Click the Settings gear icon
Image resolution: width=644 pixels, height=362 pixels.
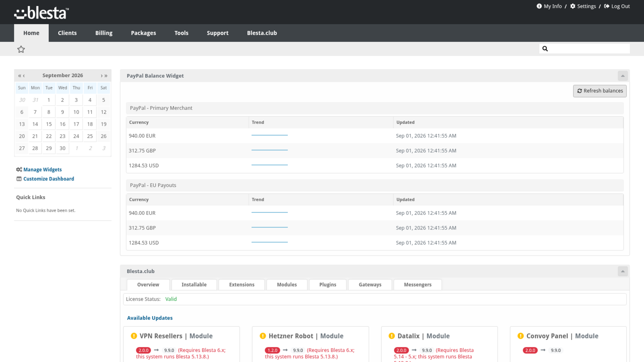573,6
